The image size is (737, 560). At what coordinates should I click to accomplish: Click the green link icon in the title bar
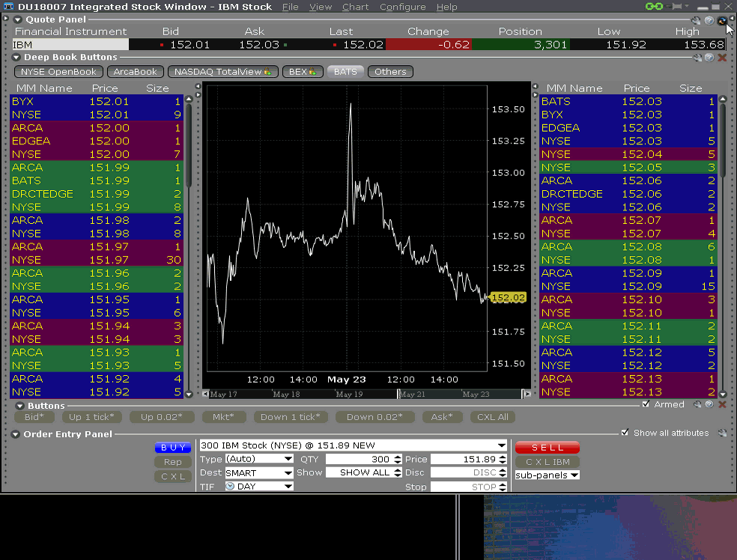point(652,6)
